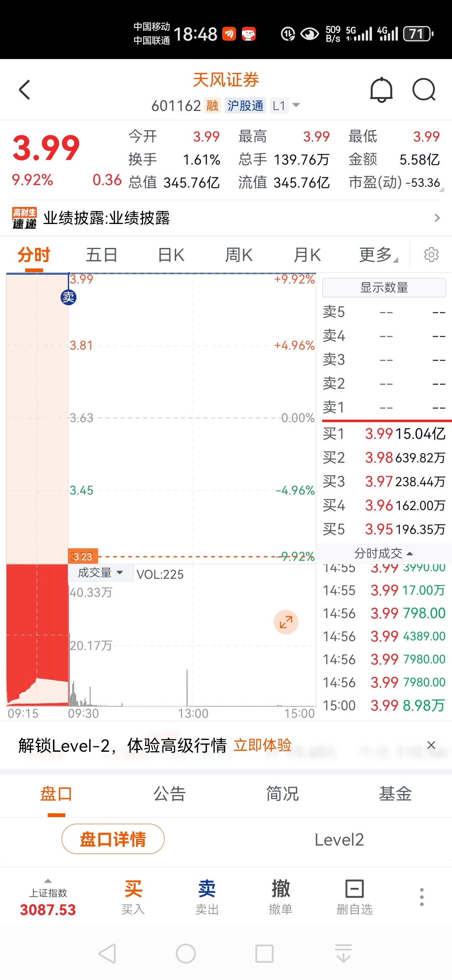Tap the back arrow icon
This screenshot has height=980, width=452.
(x=25, y=90)
